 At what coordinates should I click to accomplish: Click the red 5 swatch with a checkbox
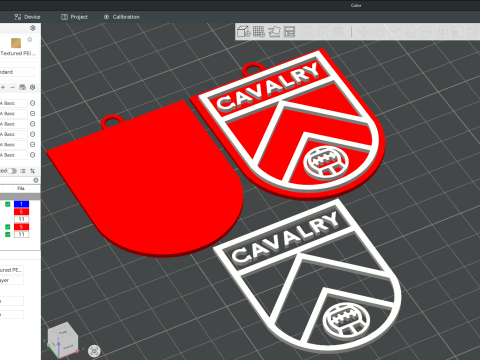[21, 227]
